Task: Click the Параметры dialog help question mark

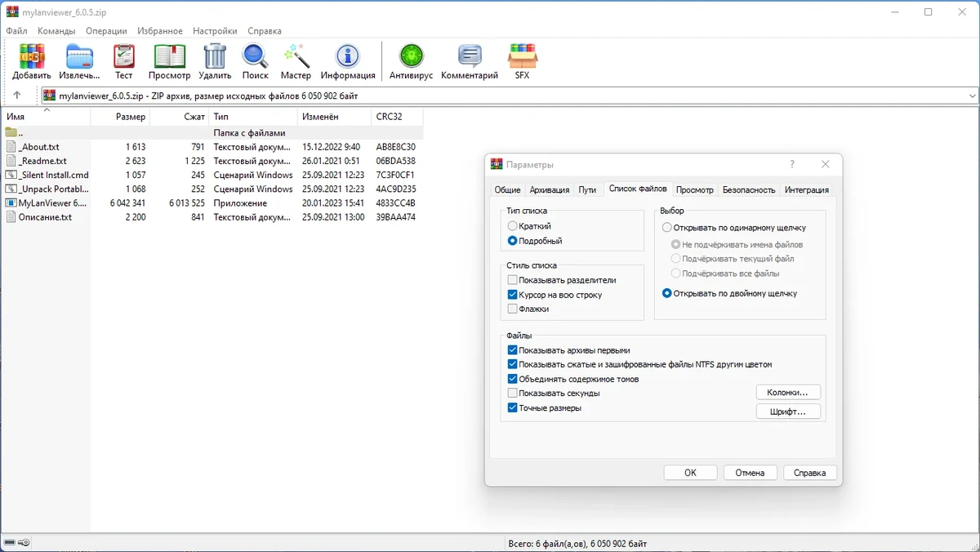Action: 794,164
